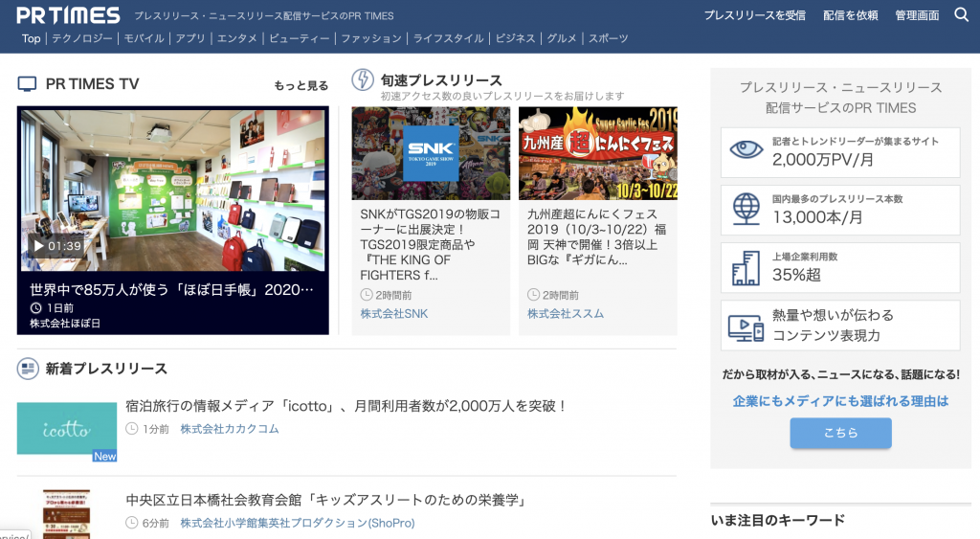The image size is (980, 539).
Task: Open the search magnifier icon
Action: click(961, 14)
